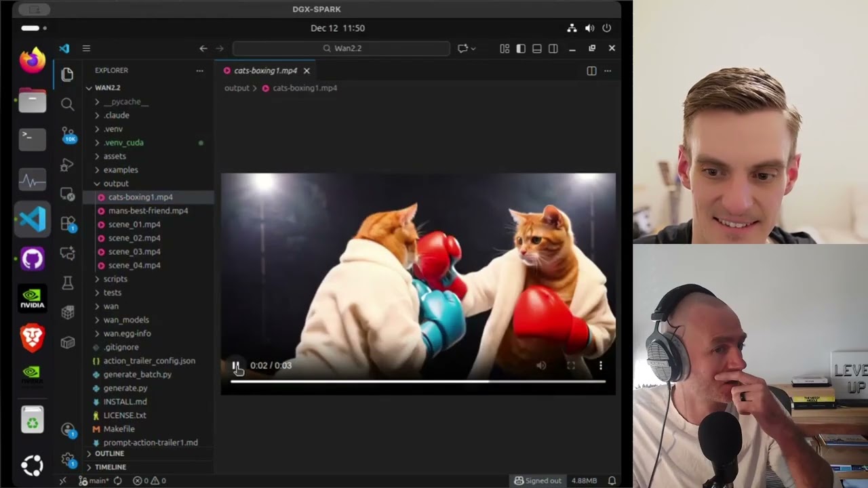Click the remote window indicator in the status bar
This screenshot has width=868, height=488.
63,481
